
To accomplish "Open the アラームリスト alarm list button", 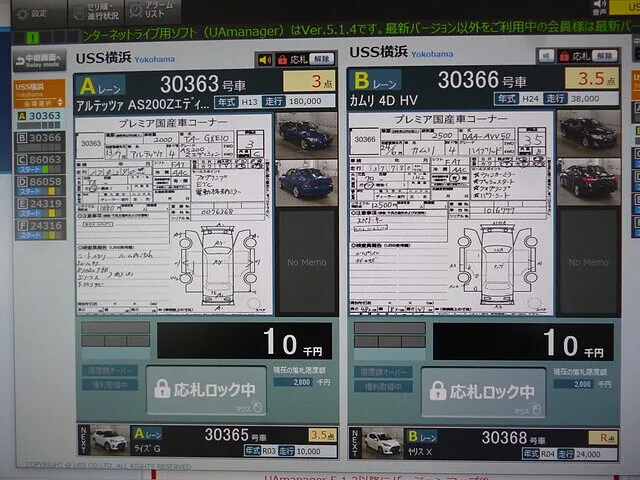I will tap(153, 11).
